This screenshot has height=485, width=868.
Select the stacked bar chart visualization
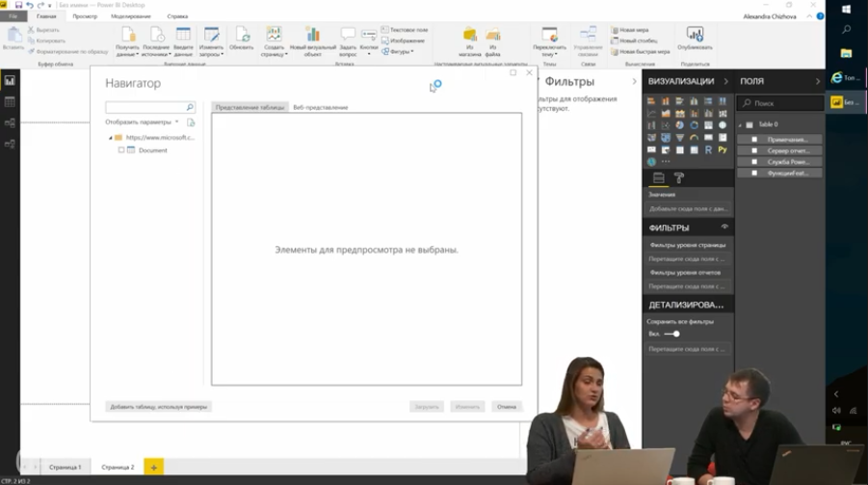[651, 101]
